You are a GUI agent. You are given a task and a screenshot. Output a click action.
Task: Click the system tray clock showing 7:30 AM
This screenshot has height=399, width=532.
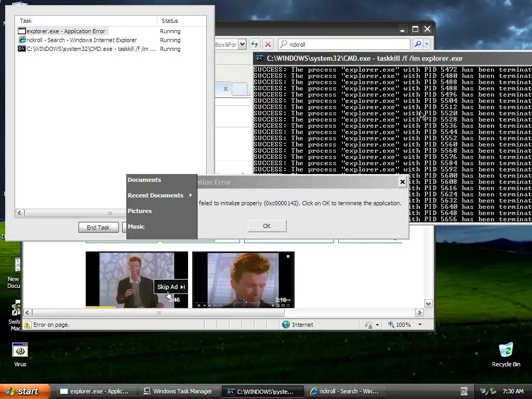pos(513,391)
